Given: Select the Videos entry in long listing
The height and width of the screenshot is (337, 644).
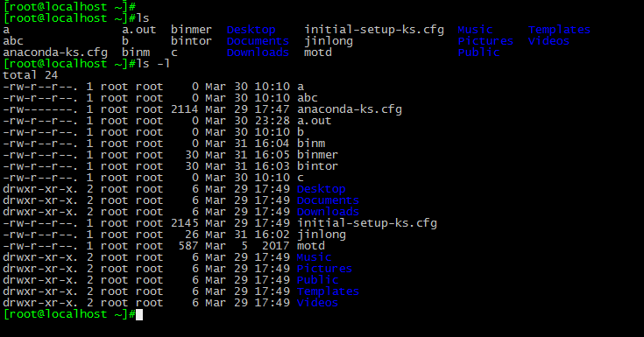Looking at the screenshot, I should tap(317, 303).
